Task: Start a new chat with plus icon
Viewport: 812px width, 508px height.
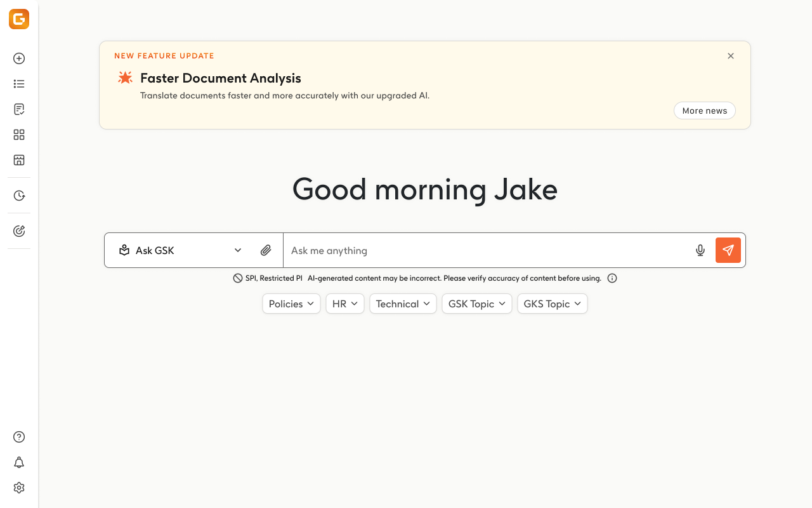Action: point(19,58)
